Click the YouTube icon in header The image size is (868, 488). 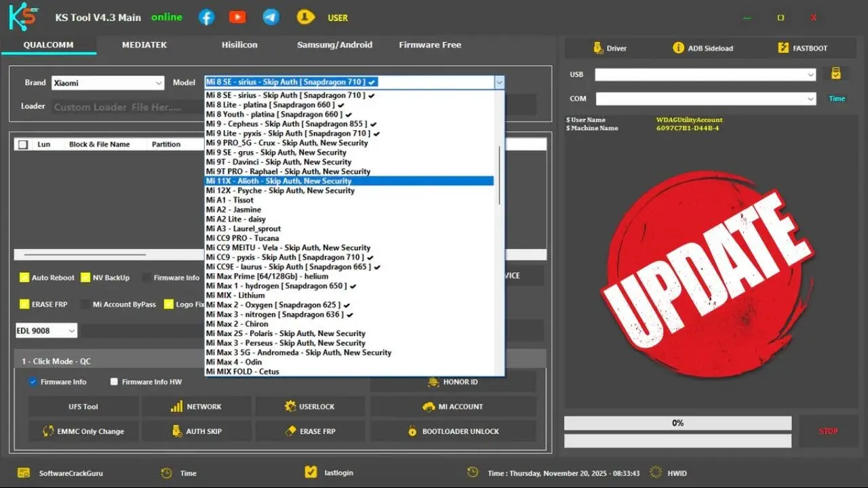click(237, 18)
